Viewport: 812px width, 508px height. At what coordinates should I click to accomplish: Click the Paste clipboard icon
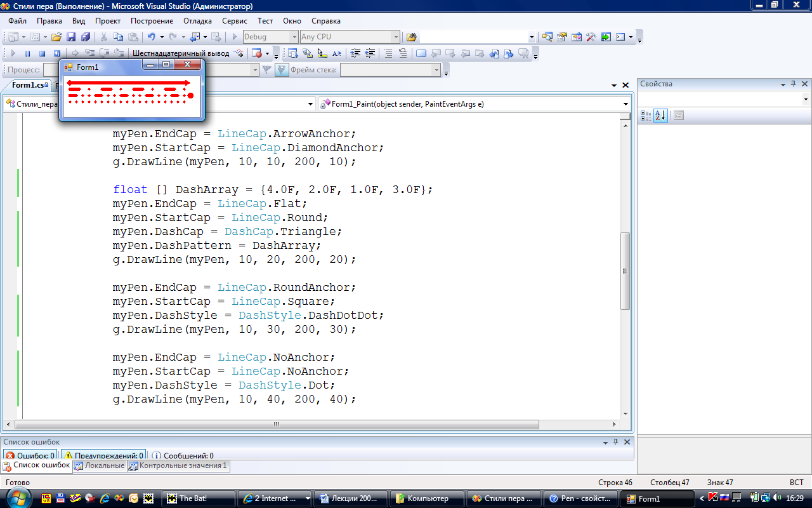(133, 37)
